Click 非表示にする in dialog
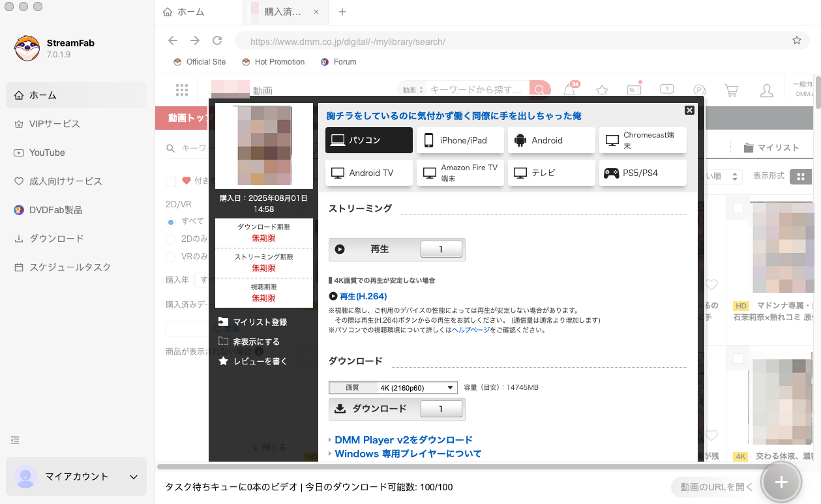821x504 pixels. click(x=248, y=342)
